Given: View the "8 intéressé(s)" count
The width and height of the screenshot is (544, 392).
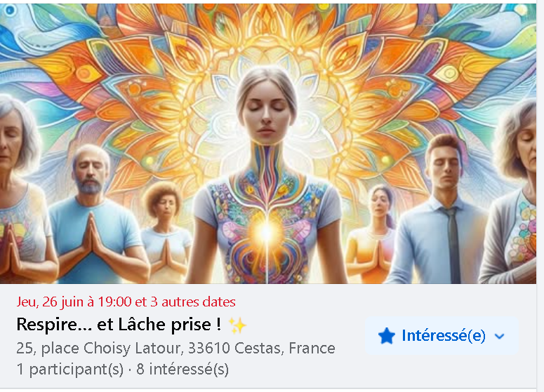Looking at the screenshot, I should click(183, 370).
